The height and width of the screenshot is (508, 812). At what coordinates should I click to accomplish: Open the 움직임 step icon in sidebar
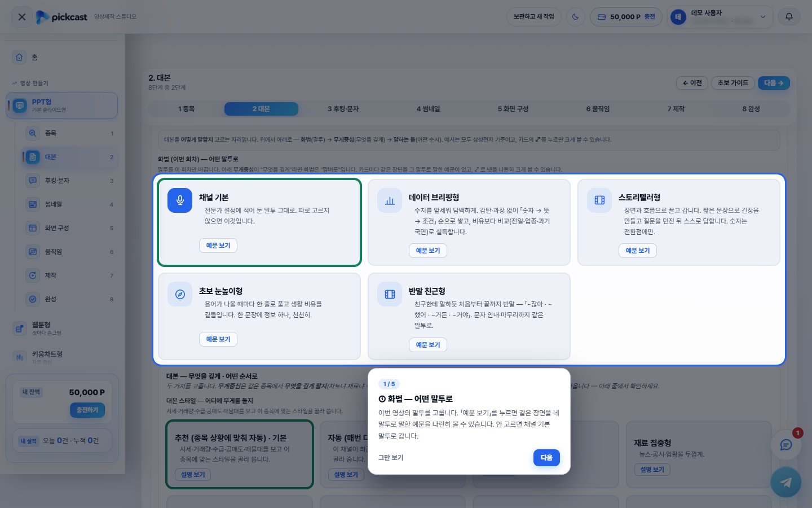[x=33, y=252]
